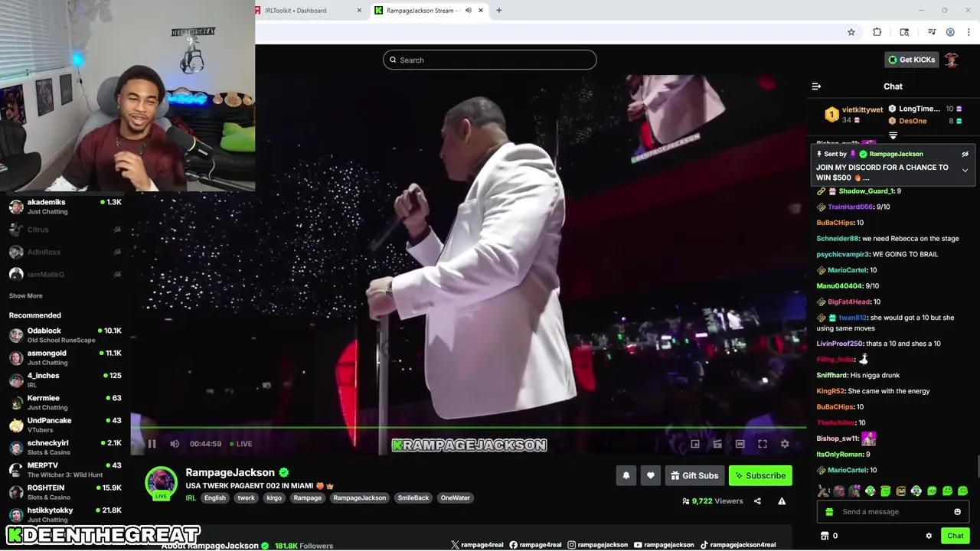980x551 pixels.
Task: Open AdinRoss channel in sidebar
Action: 65,252
